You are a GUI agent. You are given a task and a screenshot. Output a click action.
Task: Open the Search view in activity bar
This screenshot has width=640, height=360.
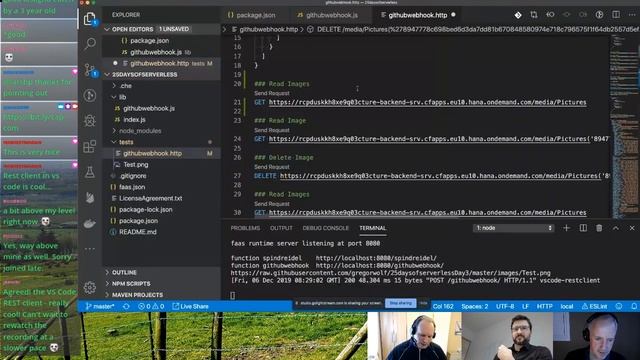point(90,44)
